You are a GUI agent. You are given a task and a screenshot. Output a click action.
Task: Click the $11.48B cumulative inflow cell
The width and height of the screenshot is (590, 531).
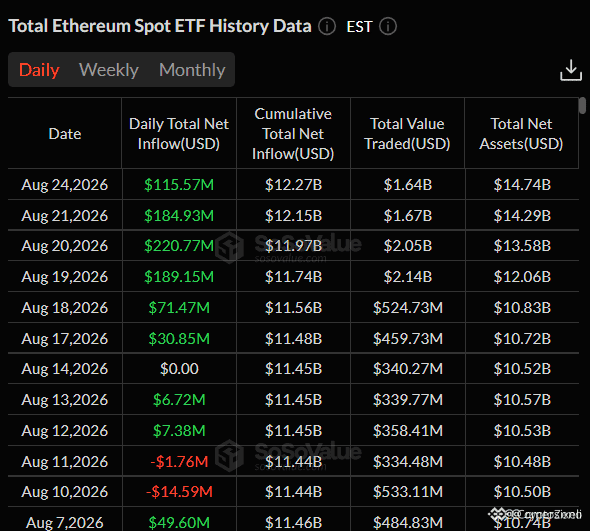[293, 339]
